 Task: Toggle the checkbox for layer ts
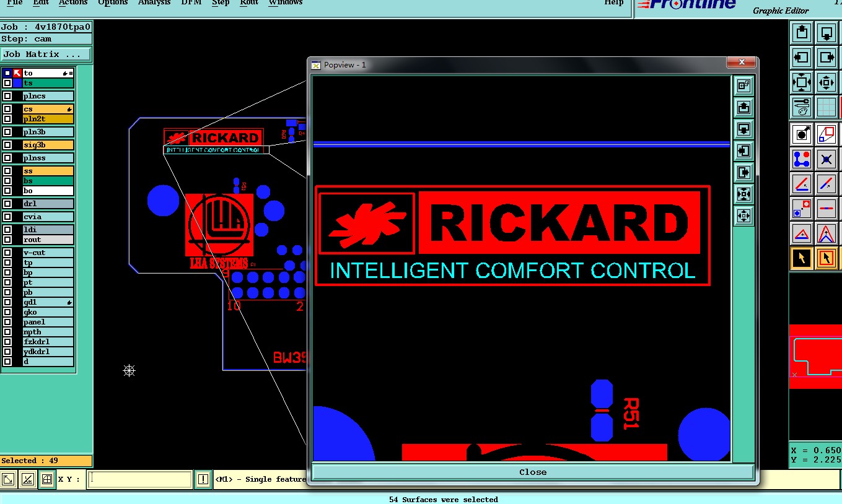coord(7,83)
